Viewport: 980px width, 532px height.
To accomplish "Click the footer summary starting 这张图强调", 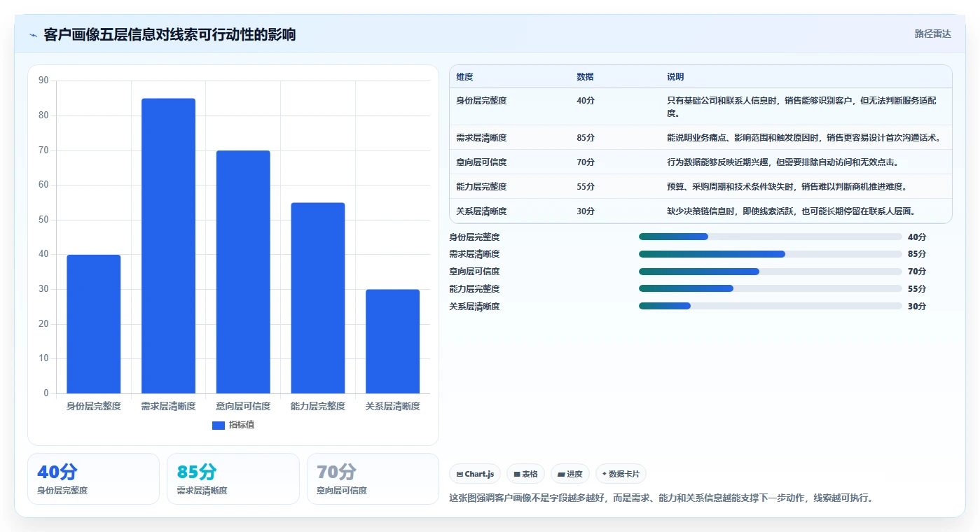I will pos(661,498).
